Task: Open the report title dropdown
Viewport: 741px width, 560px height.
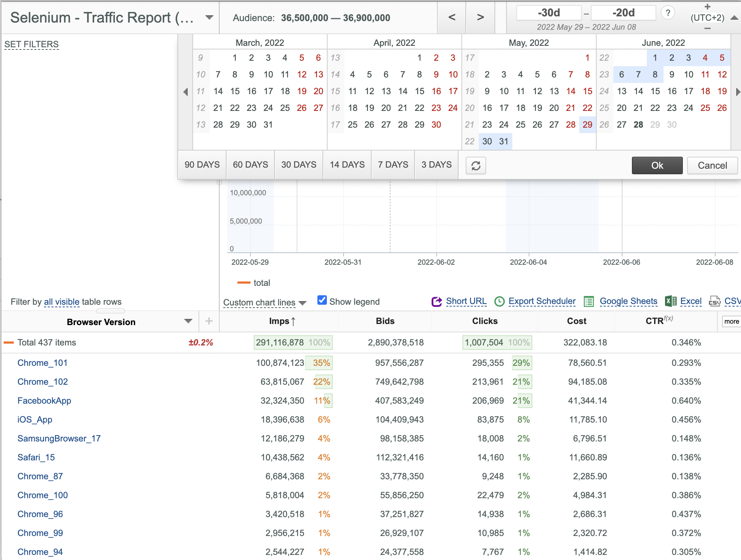Action: tap(209, 17)
